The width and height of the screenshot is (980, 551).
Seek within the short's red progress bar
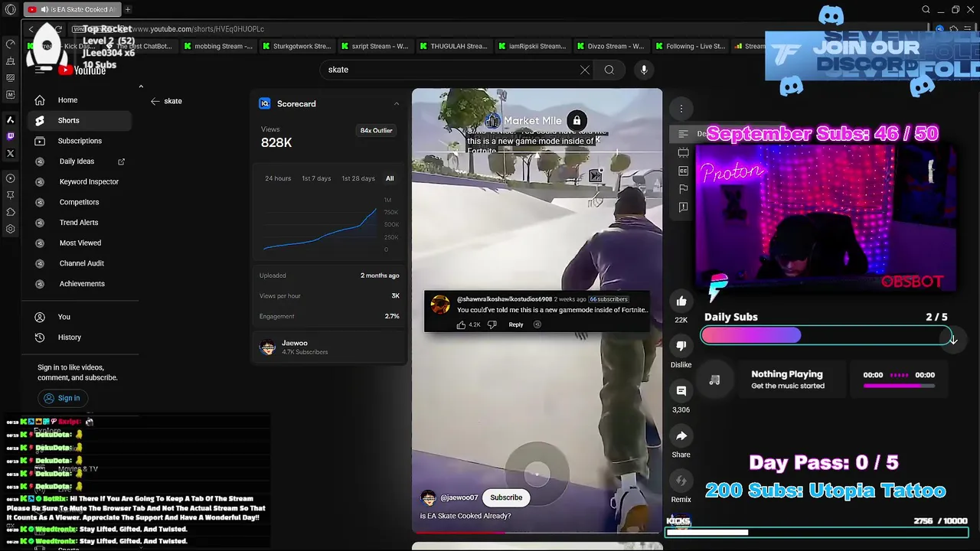pyautogui.click(x=537, y=532)
